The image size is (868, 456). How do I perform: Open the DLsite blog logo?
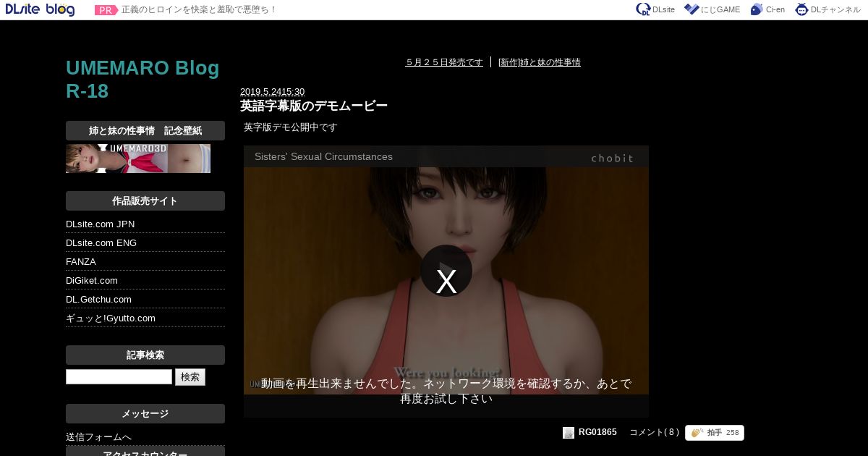tap(41, 9)
